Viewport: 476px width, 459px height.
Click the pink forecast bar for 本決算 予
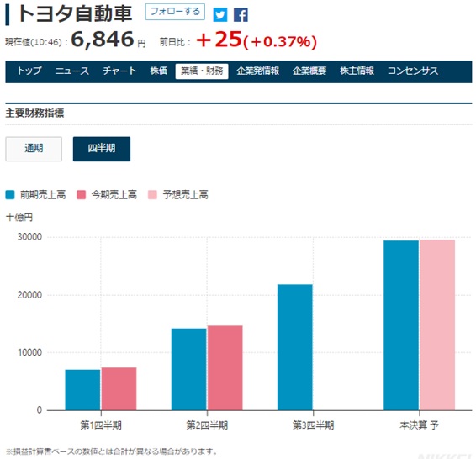pyautogui.click(x=437, y=324)
